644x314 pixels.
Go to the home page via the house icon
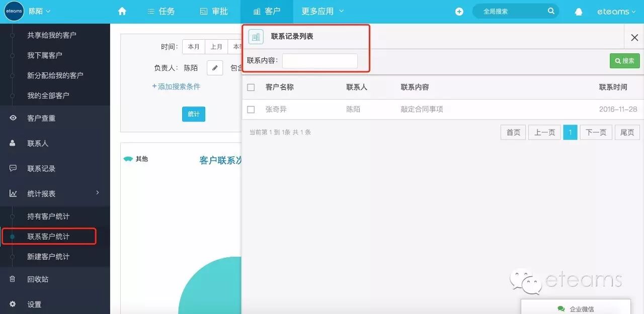tap(122, 11)
